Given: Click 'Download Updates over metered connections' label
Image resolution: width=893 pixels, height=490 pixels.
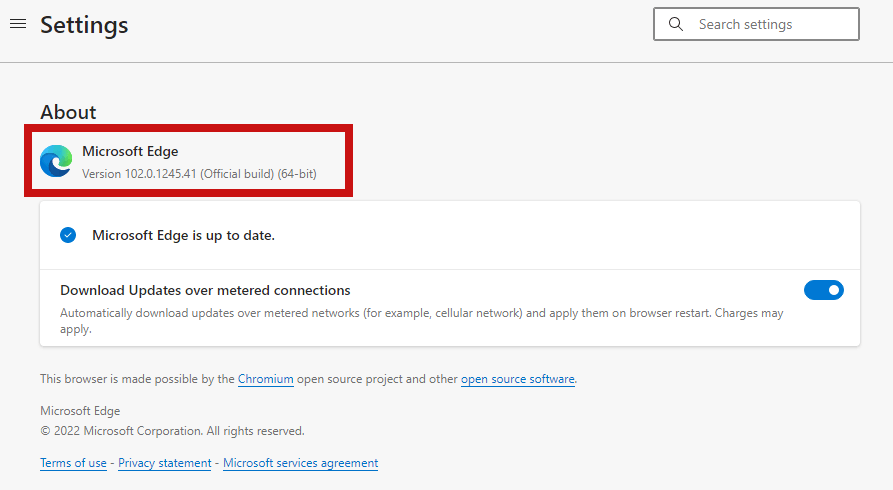Looking at the screenshot, I should pos(205,290).
